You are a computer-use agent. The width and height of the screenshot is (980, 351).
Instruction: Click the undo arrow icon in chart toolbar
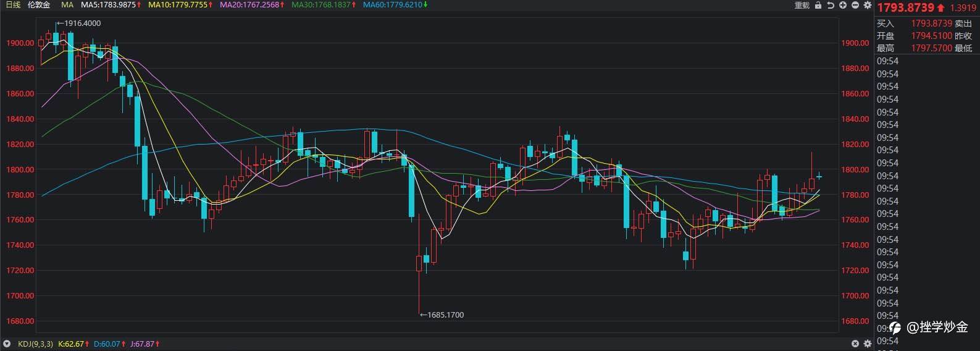pyautogui.click(x=831, y=5)
